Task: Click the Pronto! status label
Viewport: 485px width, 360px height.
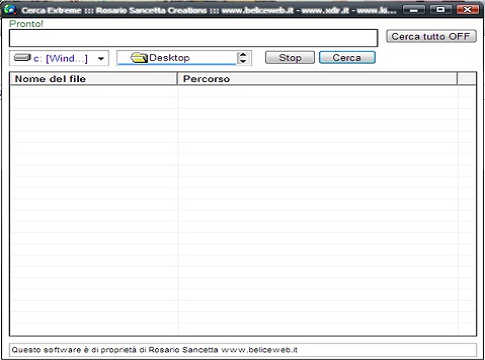Action: [x=26, y=24]
